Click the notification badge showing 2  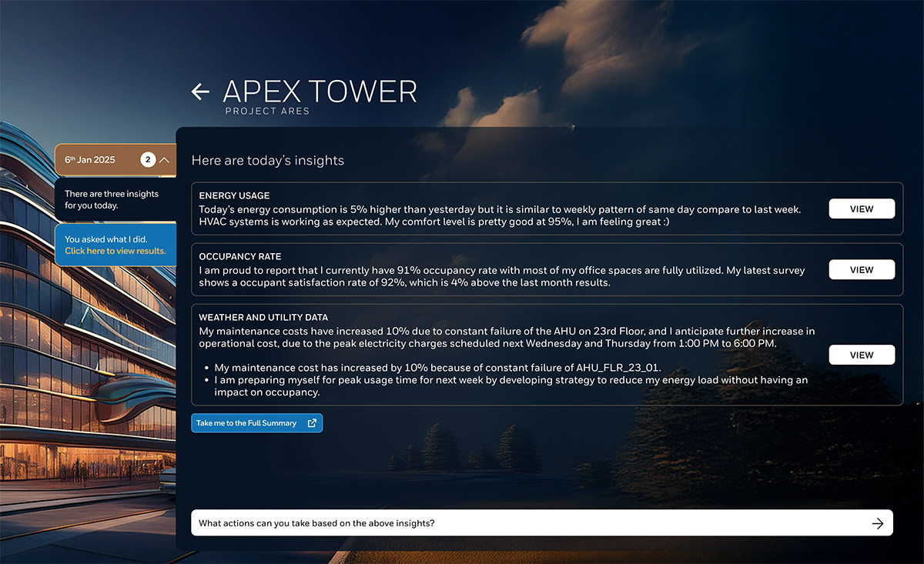click(147, 160)
